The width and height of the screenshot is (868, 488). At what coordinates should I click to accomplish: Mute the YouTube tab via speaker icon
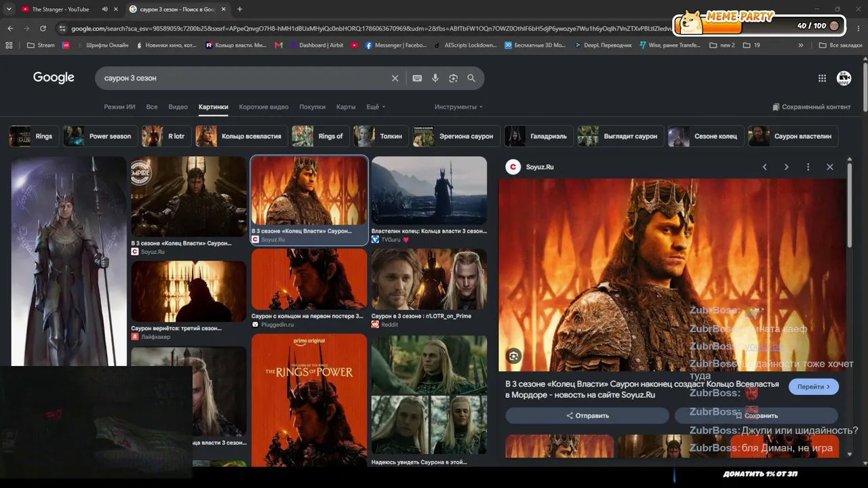(104, 9)
